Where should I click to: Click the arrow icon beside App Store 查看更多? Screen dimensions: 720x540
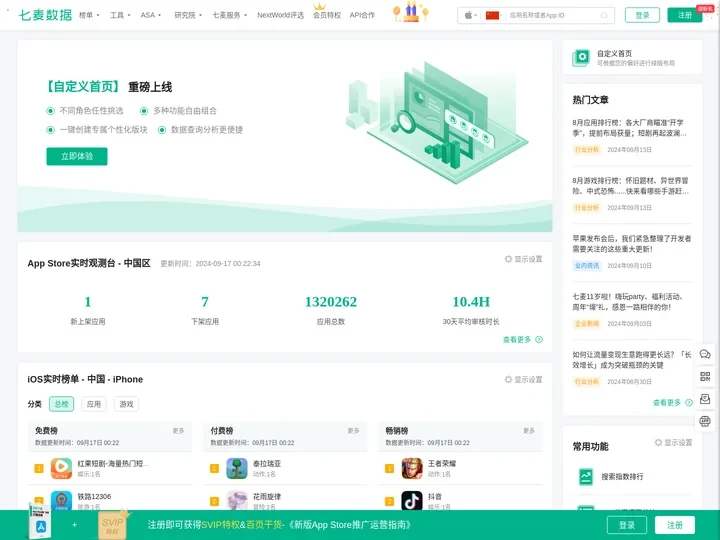point(539,339)
